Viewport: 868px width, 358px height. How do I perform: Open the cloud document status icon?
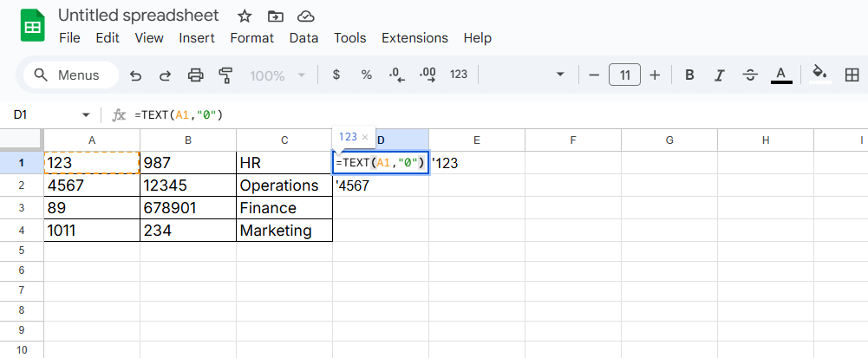coord(305,16)
